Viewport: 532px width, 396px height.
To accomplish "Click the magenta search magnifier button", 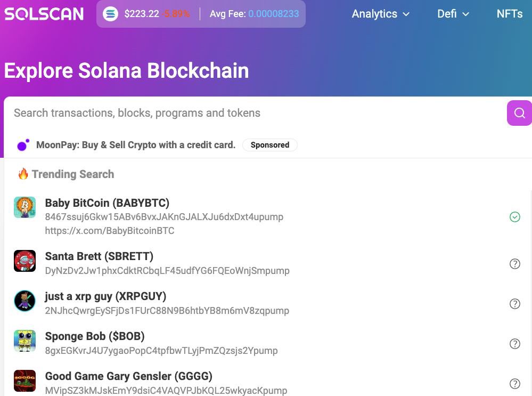I will coord(519,113).
